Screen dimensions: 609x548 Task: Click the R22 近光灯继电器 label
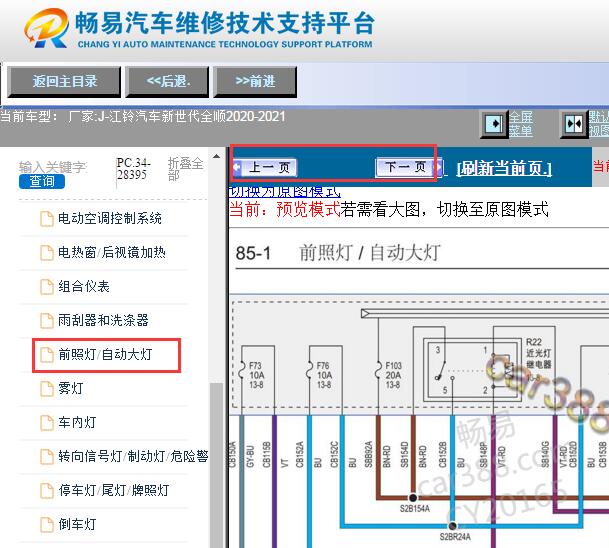539,353
